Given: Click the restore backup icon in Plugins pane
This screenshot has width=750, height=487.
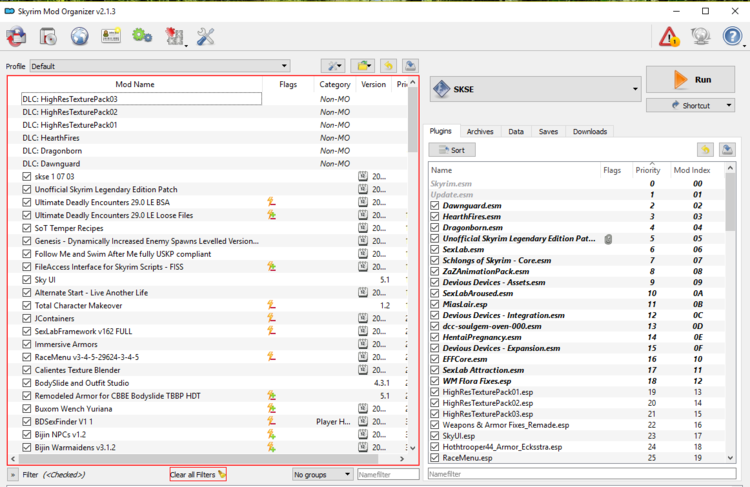Looking at the screenshot, I should 705,150.
